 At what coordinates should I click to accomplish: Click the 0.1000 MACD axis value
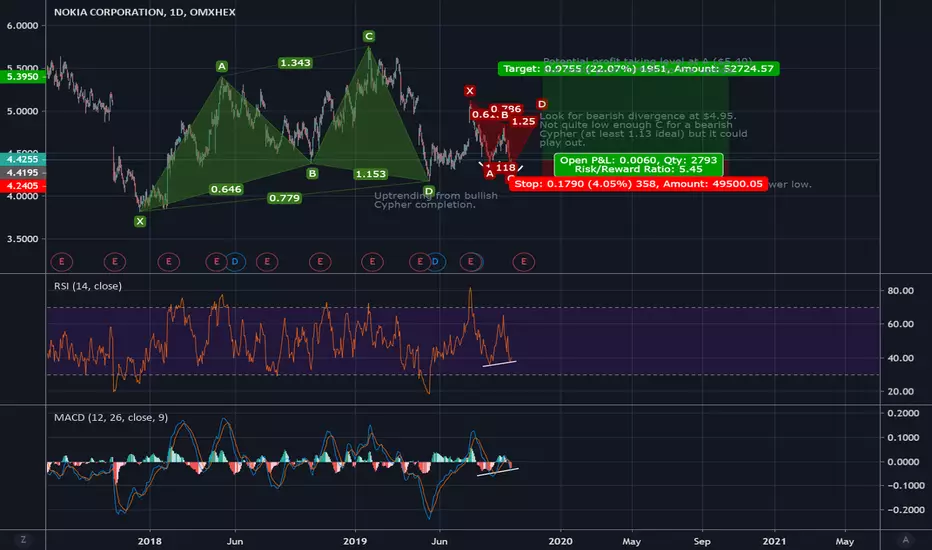(x=902, y=438)
